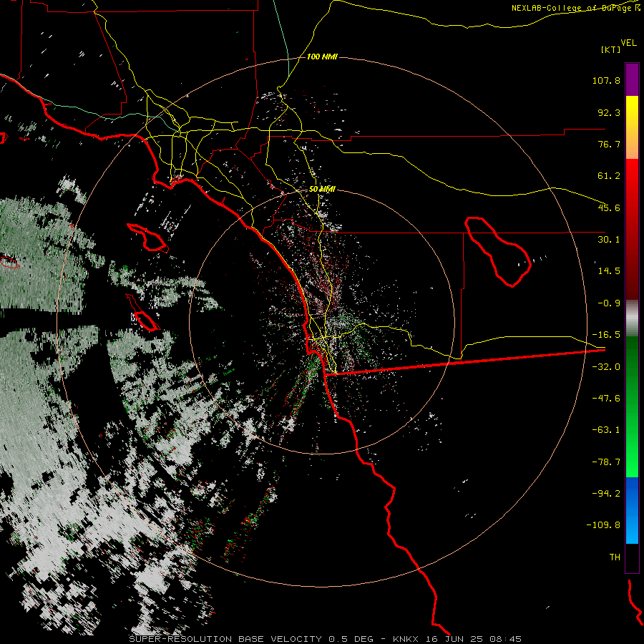This screenshot has height=644, width=644.
Task: Click the 50 NMI range ring label
Action: coord(322,190)
